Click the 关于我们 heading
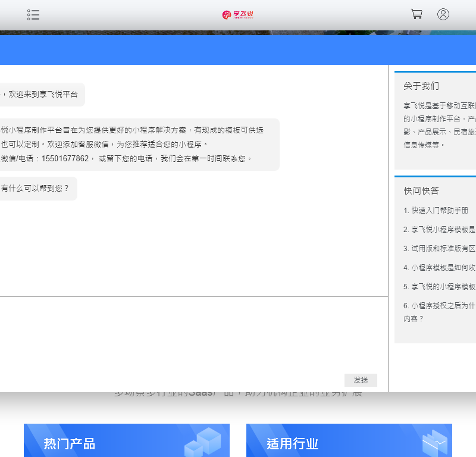The width and height of the screenshot is (476, 457). (x=421, y=86)
